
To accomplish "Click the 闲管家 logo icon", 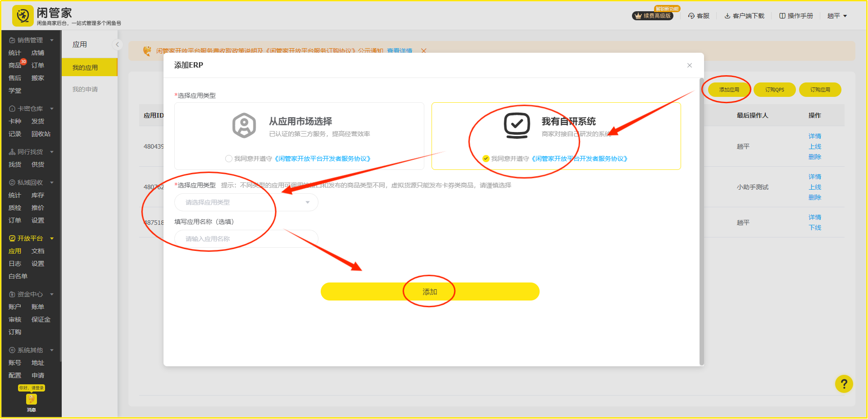I will click(23, 16).
